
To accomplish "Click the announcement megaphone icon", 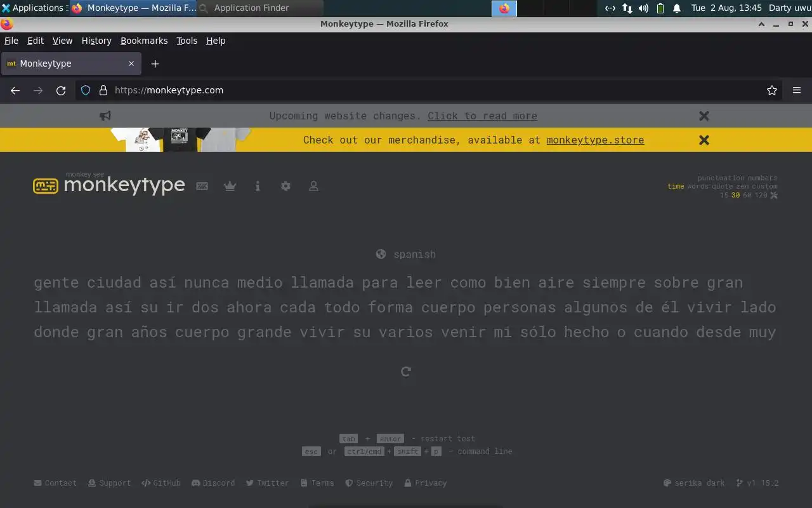I will [x=105, y=116].
